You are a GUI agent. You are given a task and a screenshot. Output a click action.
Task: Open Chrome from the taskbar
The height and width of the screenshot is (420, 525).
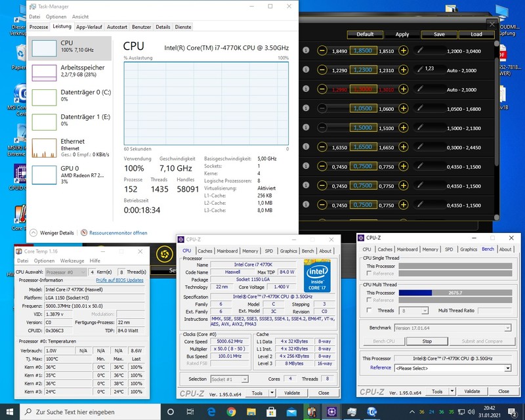coord(231,411)
